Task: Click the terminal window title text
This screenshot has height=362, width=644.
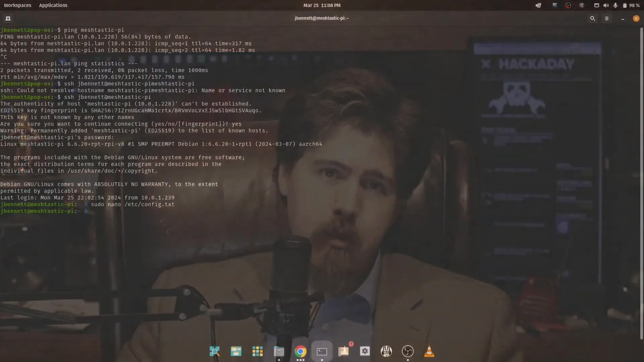Action: coord(322,18)
